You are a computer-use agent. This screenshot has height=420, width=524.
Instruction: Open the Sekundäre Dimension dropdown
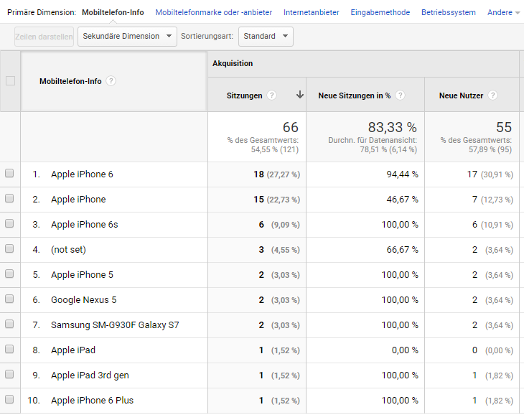click(127, 37)
